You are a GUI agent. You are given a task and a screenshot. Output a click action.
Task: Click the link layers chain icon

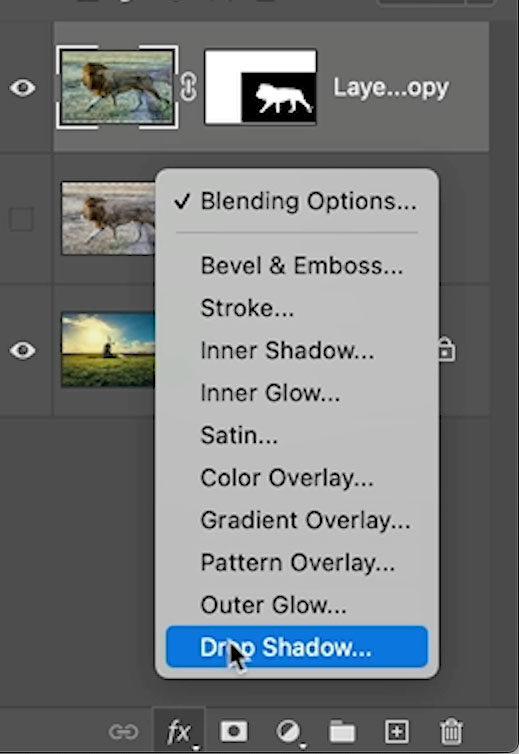tap(123, 732)
